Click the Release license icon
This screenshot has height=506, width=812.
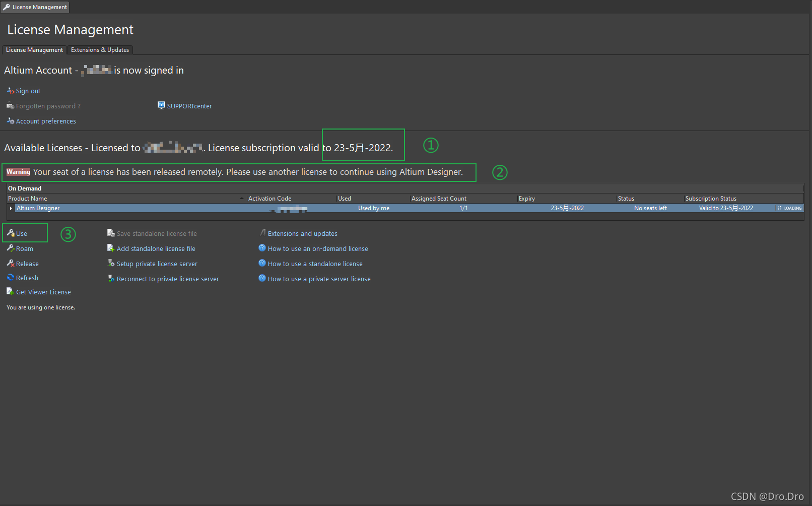tap(11, 263)
